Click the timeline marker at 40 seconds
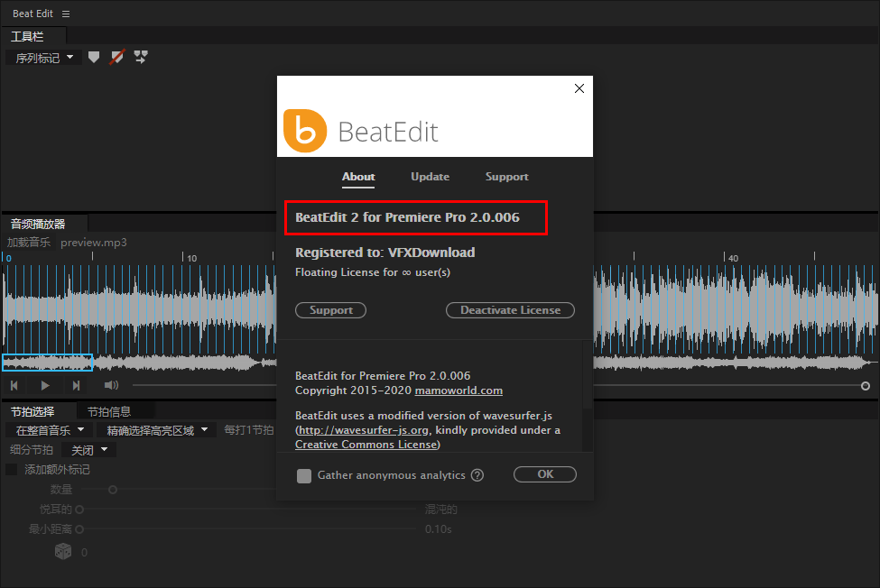This screenshot has height=588, width=880. point(733,258)
